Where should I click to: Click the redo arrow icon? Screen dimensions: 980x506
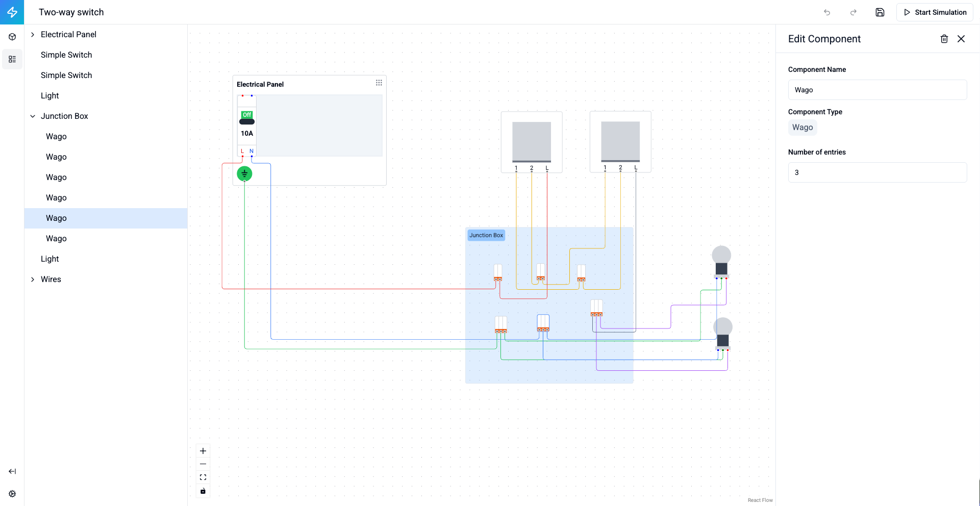(x=853, y=12)
